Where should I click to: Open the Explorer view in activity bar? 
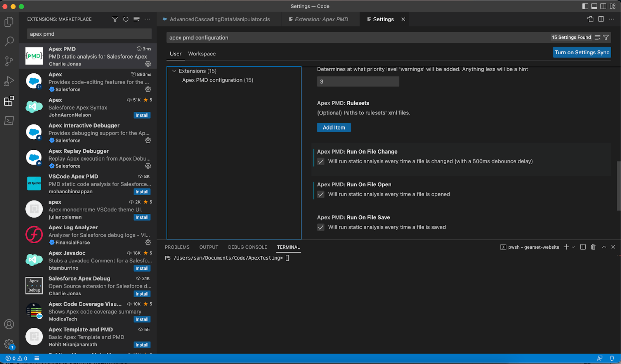9,22
